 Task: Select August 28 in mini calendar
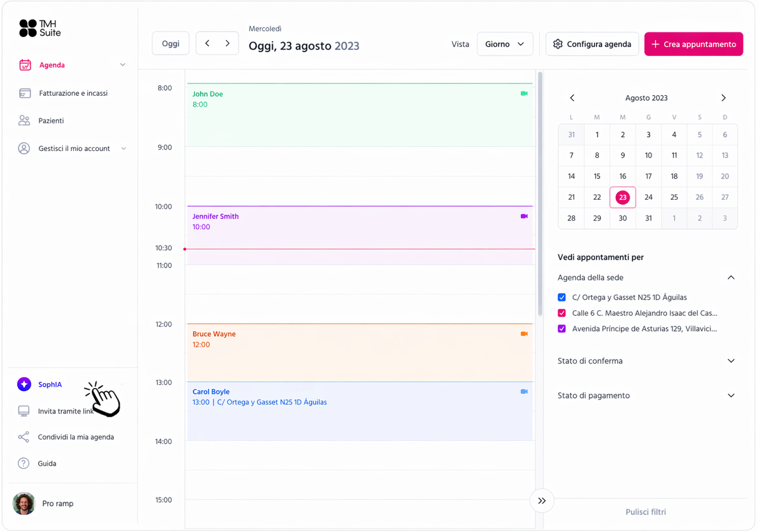pyautogui.click(x=572, y=218)
